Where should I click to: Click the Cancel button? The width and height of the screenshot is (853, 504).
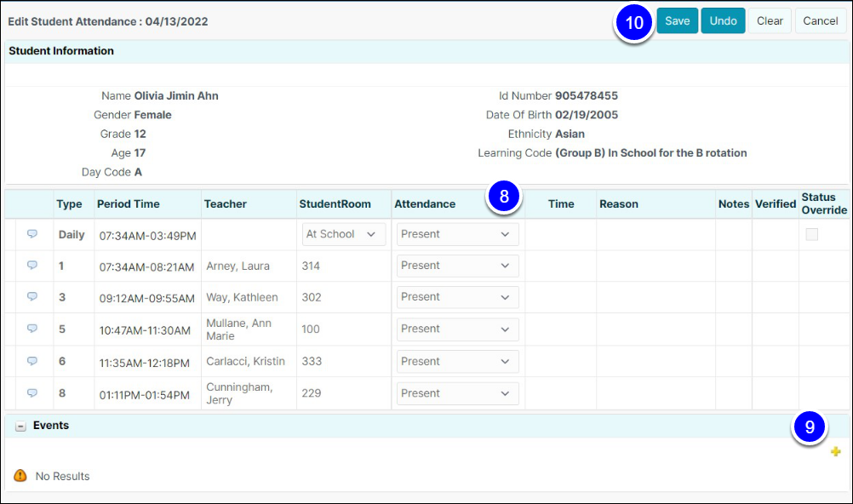click(x=821, y=20)
